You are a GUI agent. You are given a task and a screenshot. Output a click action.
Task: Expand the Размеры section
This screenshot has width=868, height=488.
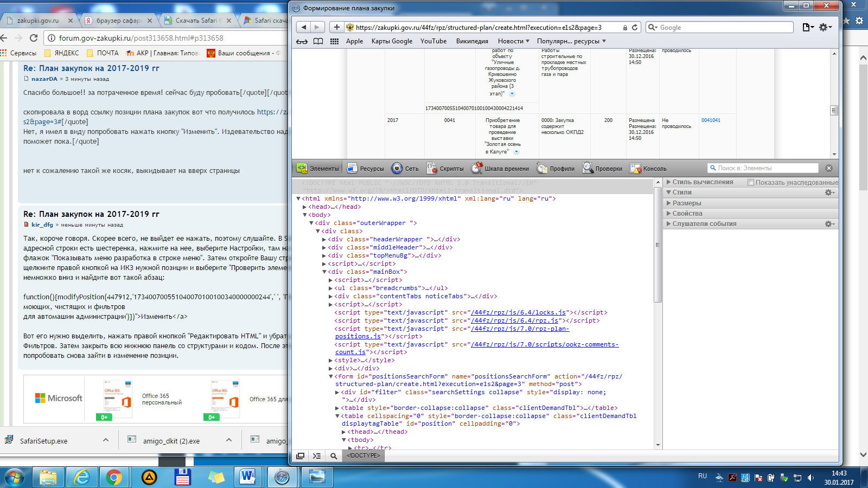coord(687,203)
